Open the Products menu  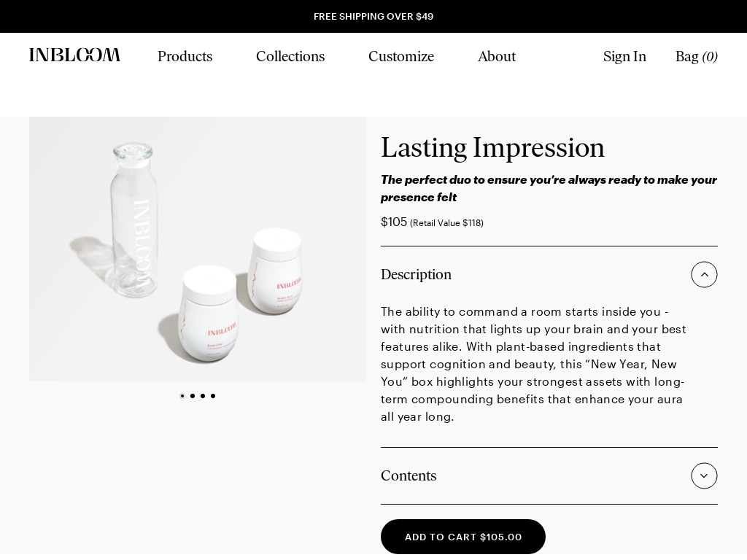point(185,57)
